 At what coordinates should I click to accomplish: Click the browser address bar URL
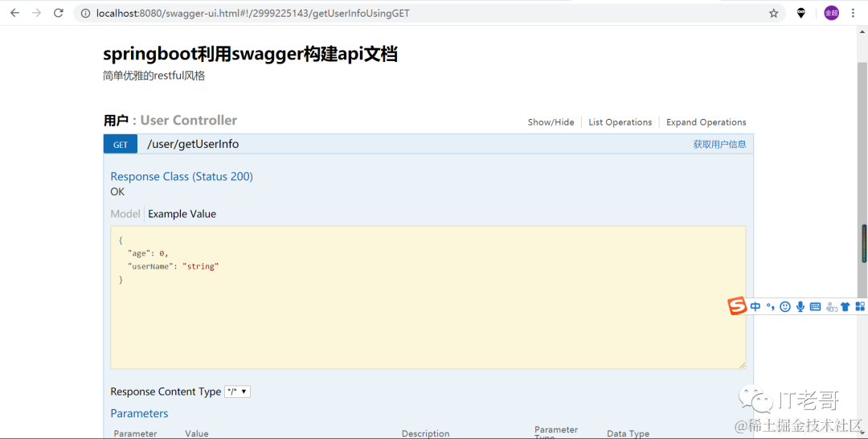pos(252,14)
